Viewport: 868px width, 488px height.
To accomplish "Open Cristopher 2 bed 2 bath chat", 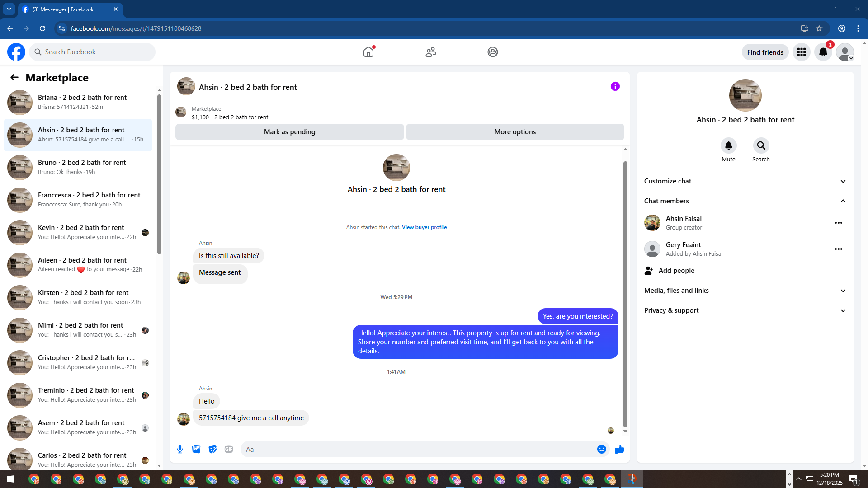I will coord(78,362).
